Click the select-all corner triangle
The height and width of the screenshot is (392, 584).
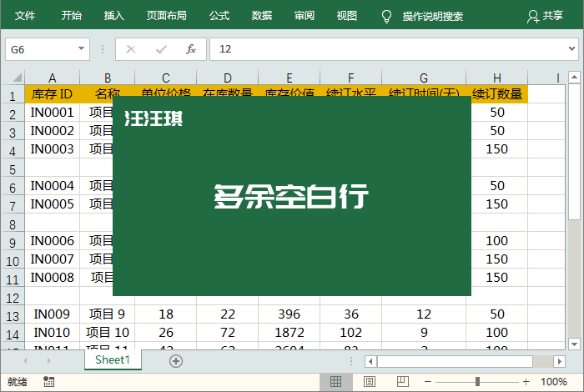(x=18, y=78)
